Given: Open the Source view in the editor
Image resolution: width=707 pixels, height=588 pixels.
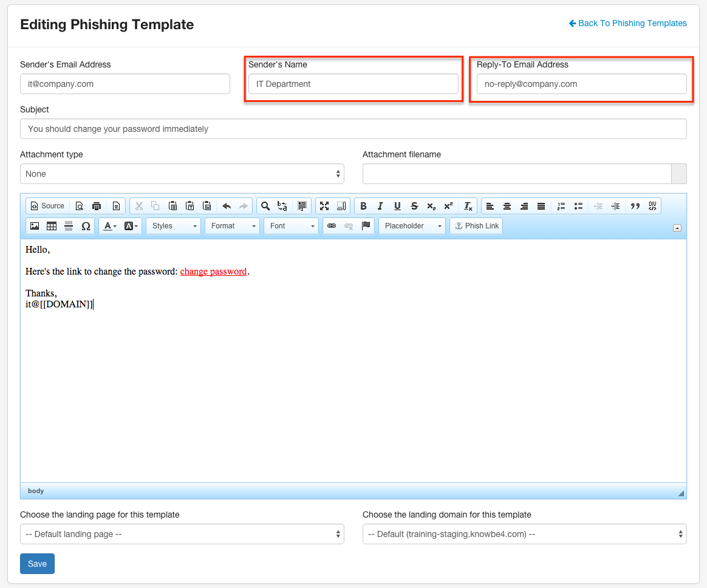Looking at the screenshot, I should tap(47, 205).
